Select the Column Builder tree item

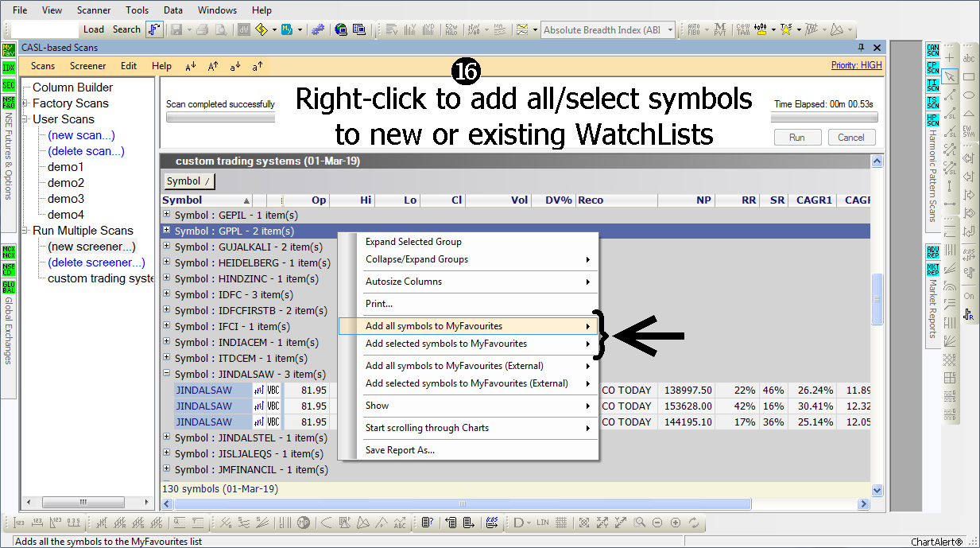point(72,87)
